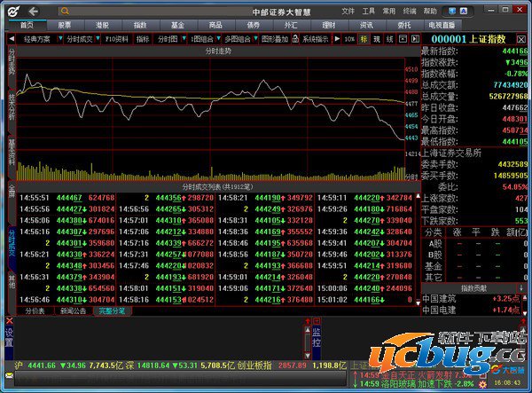
Task: Click the left-pointing toolbar scroll arrow
Action: 12,39
